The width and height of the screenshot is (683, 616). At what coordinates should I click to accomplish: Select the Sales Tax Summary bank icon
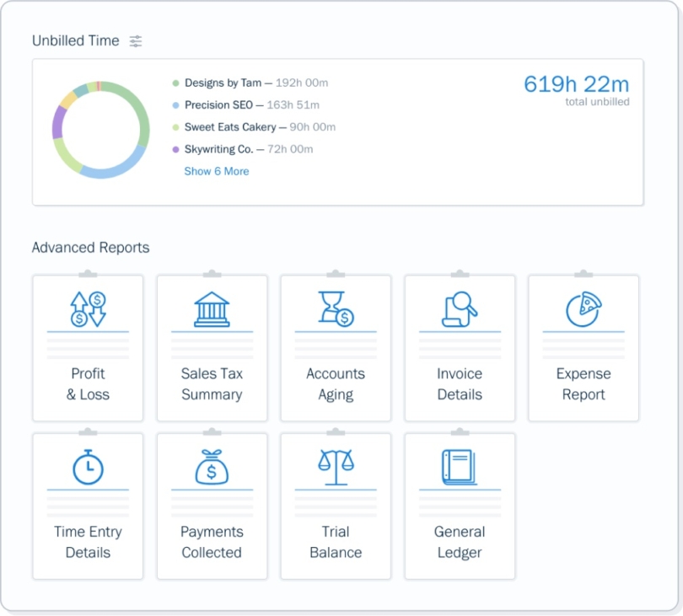tap(212, 310)
